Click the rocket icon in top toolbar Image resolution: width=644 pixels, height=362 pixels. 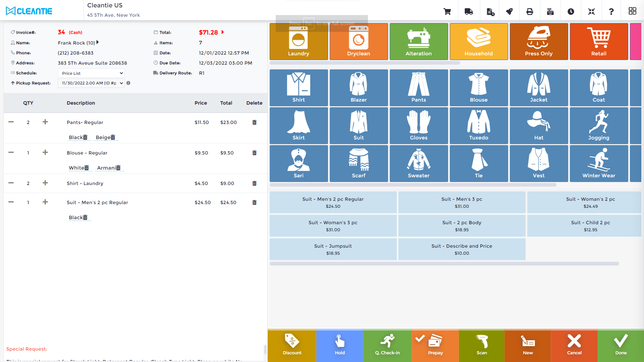[x=509, y=11]
